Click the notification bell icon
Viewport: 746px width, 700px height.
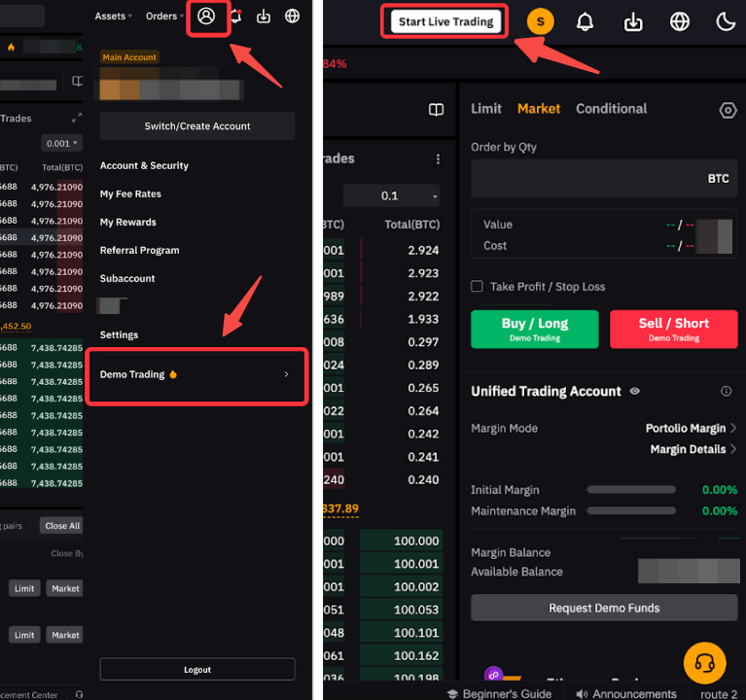(x=586, y=21)
